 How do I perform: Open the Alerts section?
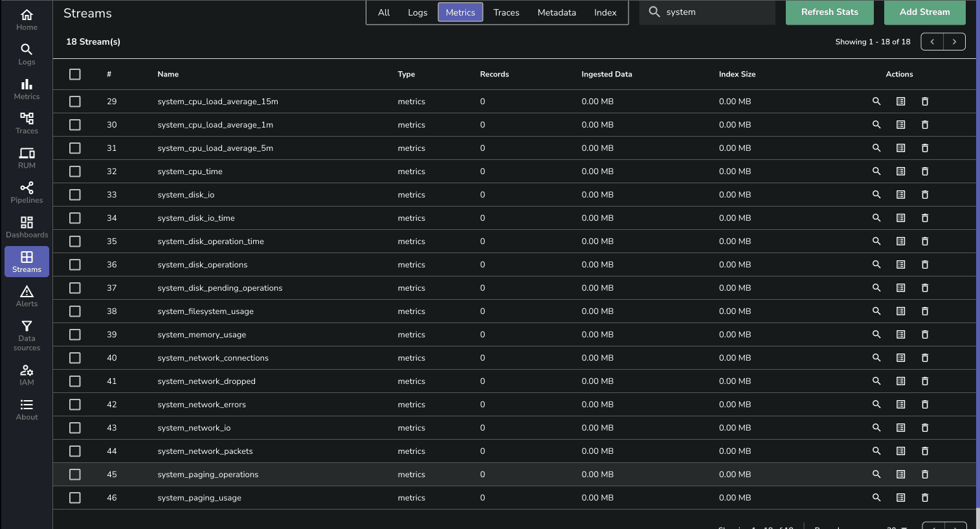click(27, 296)
